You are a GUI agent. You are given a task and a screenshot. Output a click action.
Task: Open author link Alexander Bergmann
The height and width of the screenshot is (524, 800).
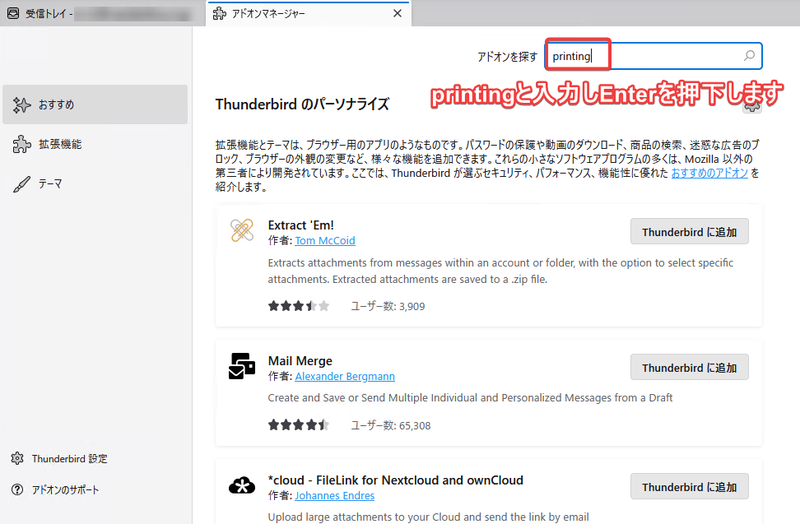coord(345,376)
